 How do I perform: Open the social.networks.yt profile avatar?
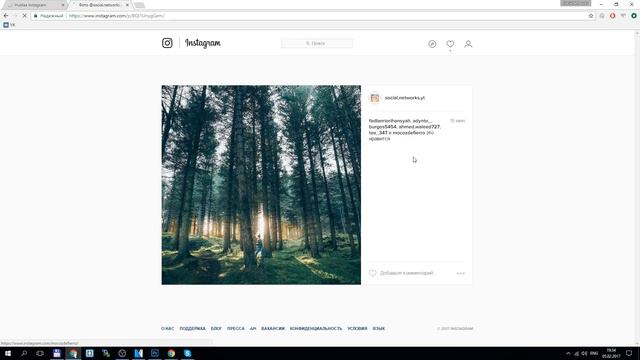[x=374, y=98]
